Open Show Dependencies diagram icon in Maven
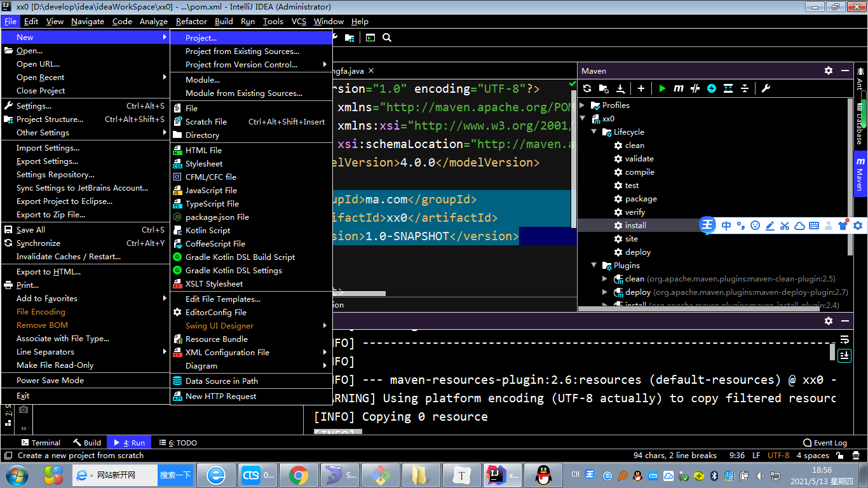Screen dimensions: 868x488 tap(728, 88)
